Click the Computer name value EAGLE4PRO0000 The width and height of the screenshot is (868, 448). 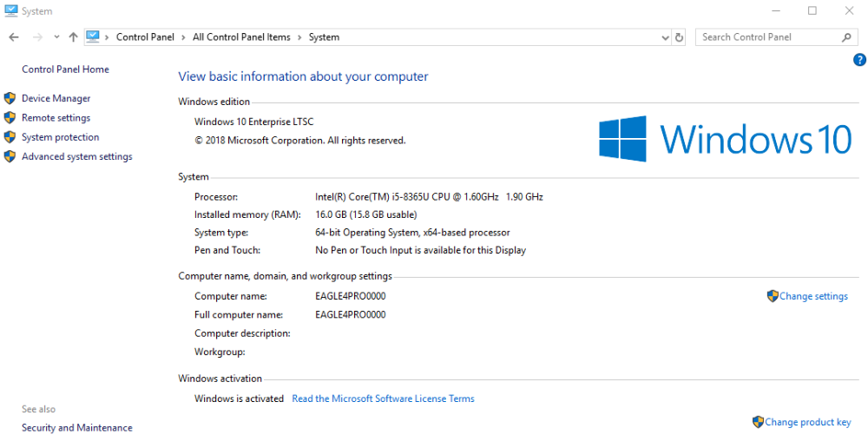click(351, 296)
